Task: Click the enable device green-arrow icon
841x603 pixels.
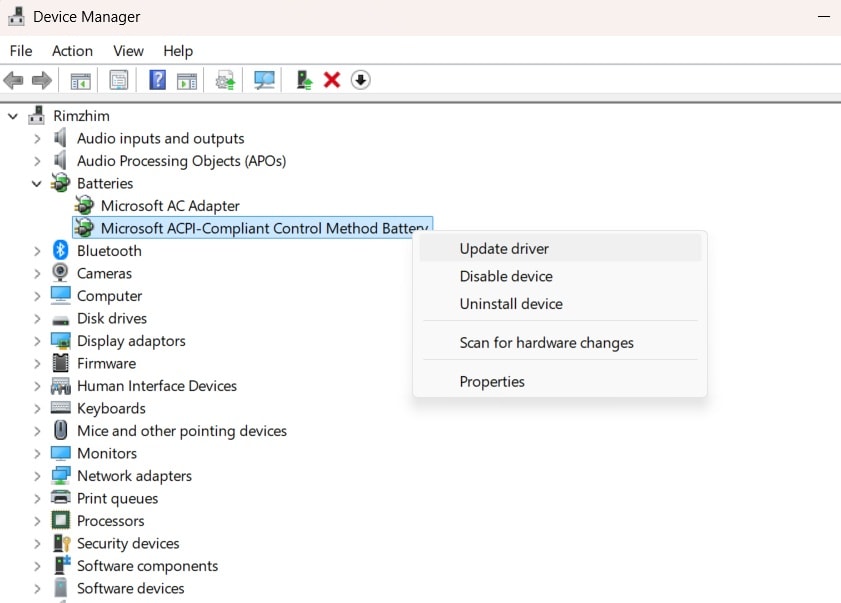Action: click(304, 80)
